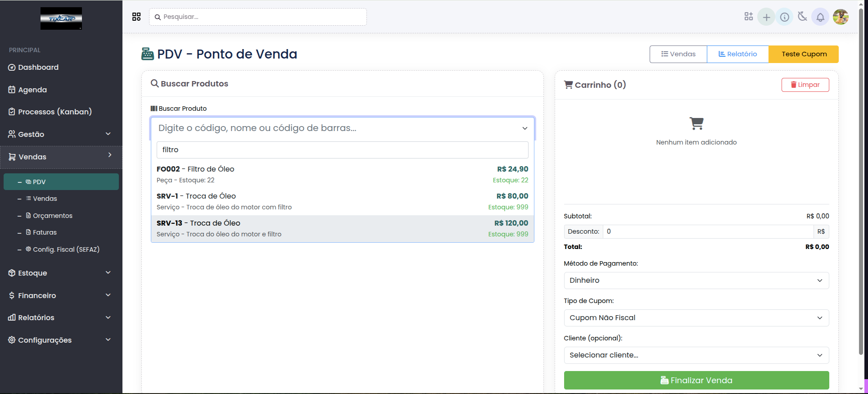The image size is (868, 394).
Task: Click the barcode icon beside Buscar Produto
Action: click(x=154, y=109)
